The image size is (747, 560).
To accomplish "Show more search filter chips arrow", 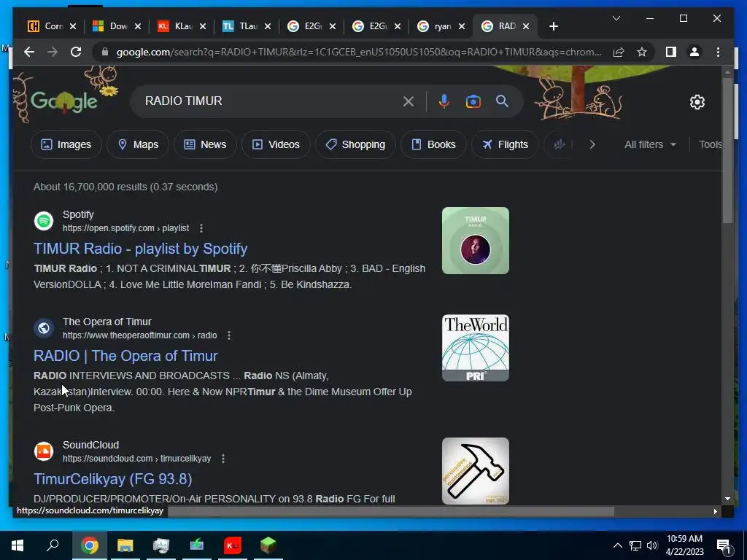I will (x=592, y=144).
